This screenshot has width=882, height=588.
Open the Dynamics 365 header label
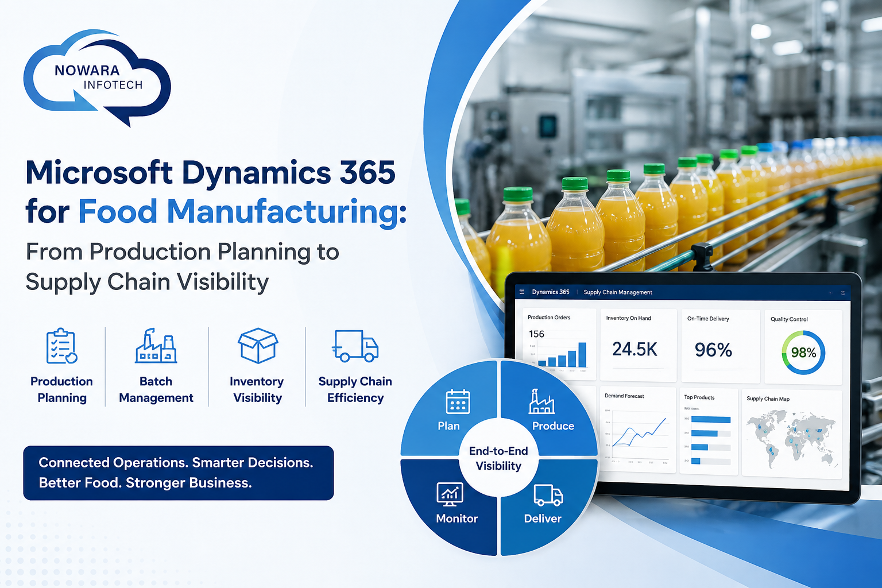(x=551, y=292)
